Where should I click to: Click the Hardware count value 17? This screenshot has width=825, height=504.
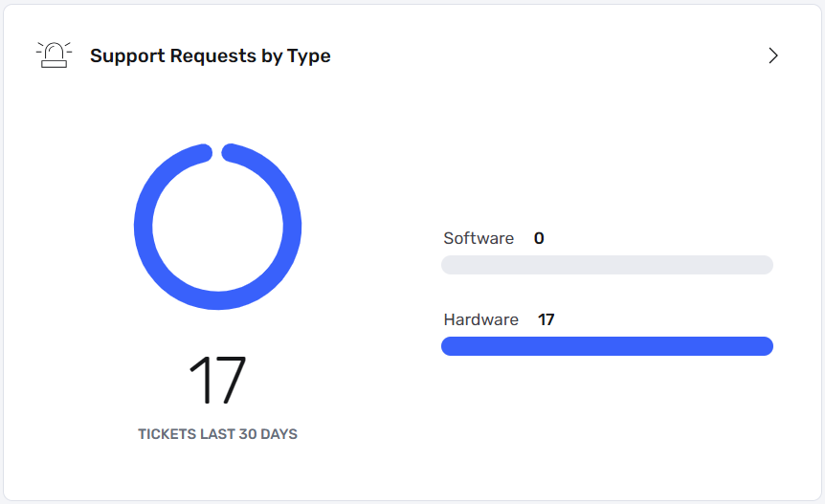(x=546, y=319)
